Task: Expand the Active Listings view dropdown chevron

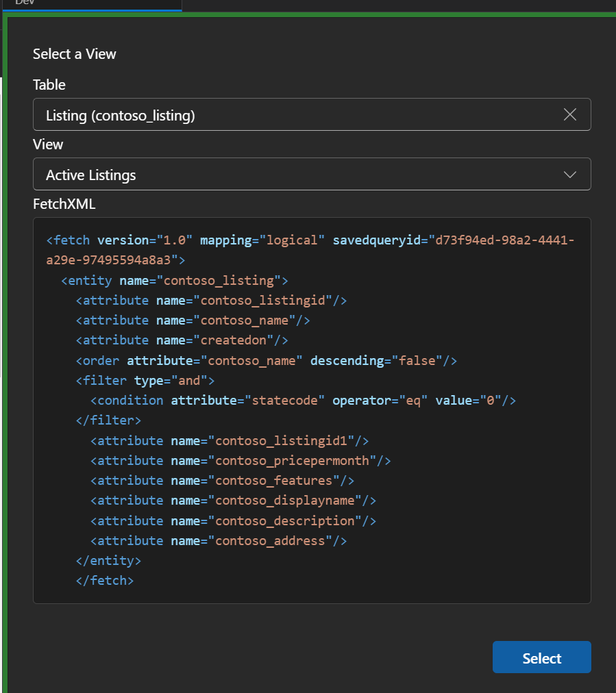Action: (x=570, y=175)
